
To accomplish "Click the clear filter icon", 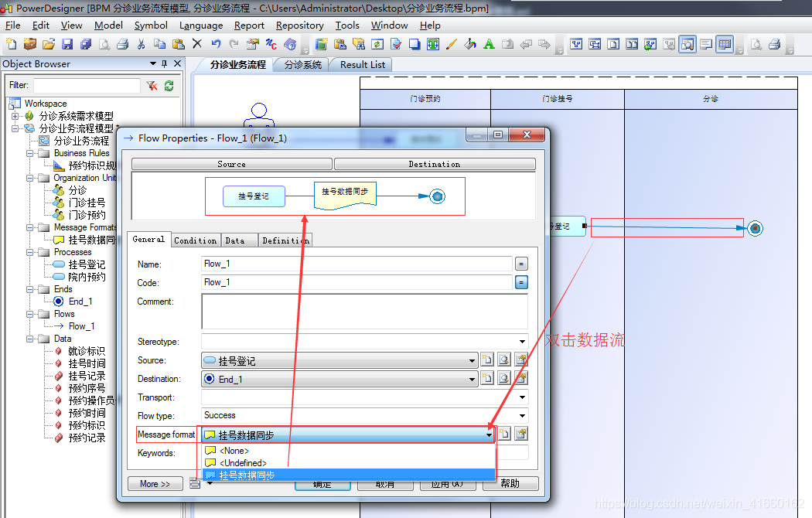I will pos(152,86).
